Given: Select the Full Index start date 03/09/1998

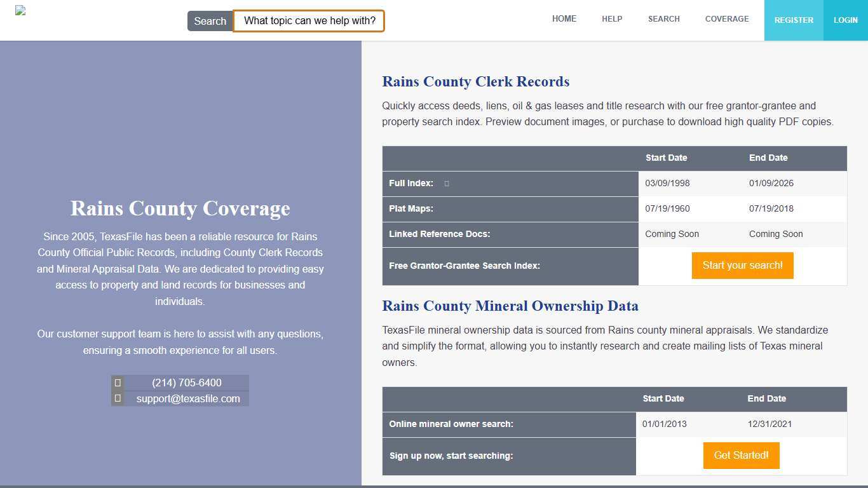Looking at the screenshot, I should (666, 183).
